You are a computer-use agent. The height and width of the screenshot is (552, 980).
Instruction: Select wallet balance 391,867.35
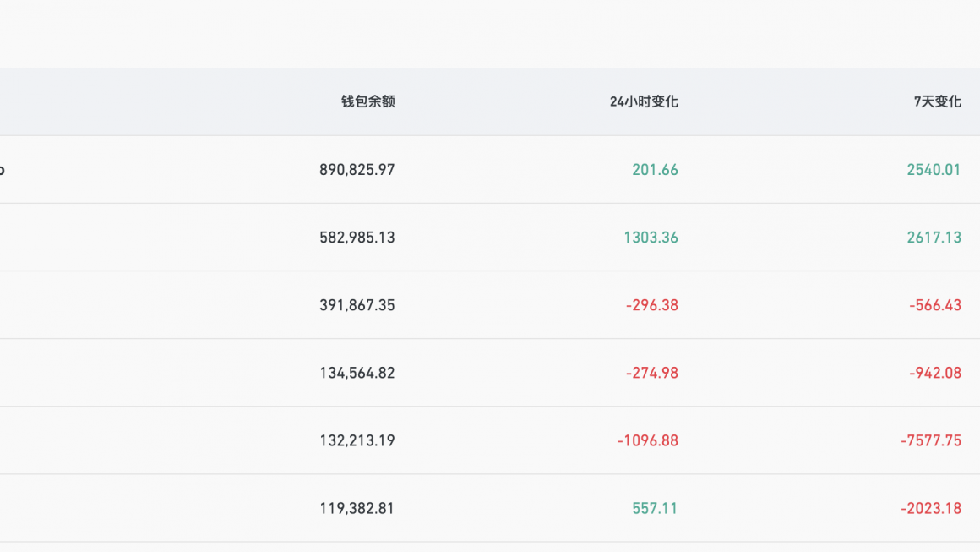pos(357,305)
